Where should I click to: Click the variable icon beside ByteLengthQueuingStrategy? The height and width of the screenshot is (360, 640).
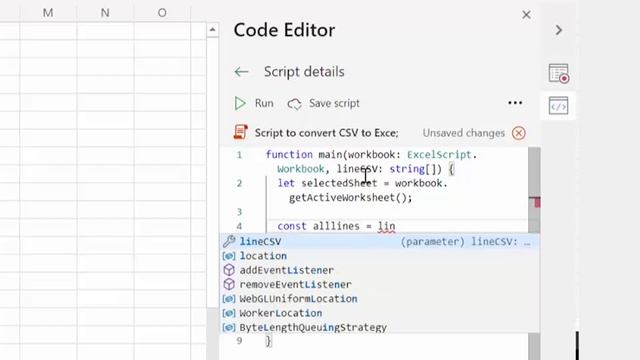click(x=229, y=327)
